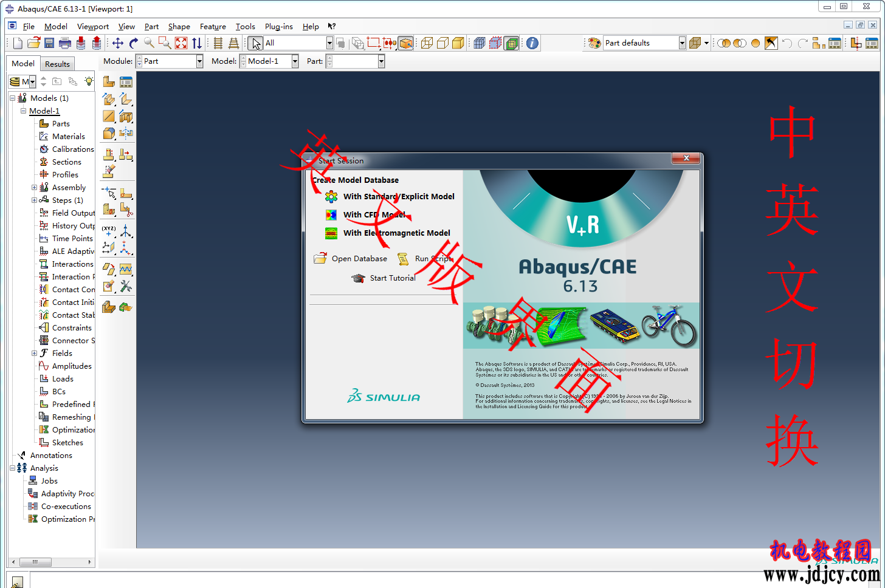Click Start Tutorial text in dialog
Viewport: 885px width, 588px height.
pos(393,278)
